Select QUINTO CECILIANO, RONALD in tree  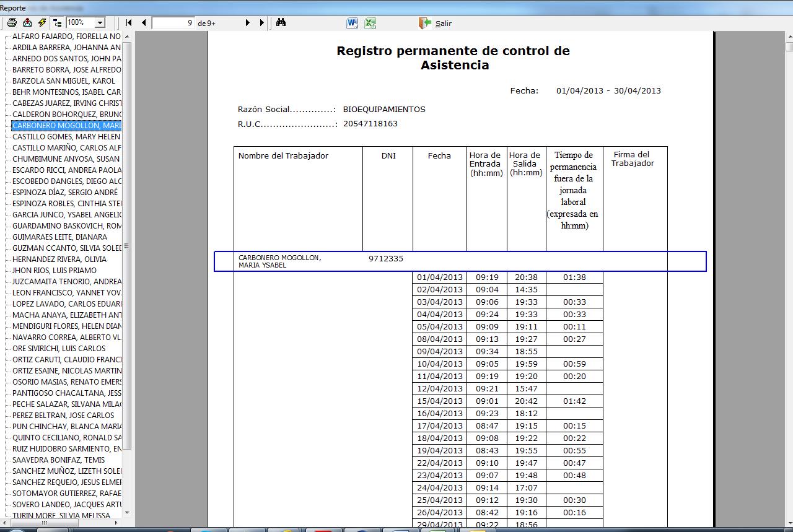tap(66, 437)
